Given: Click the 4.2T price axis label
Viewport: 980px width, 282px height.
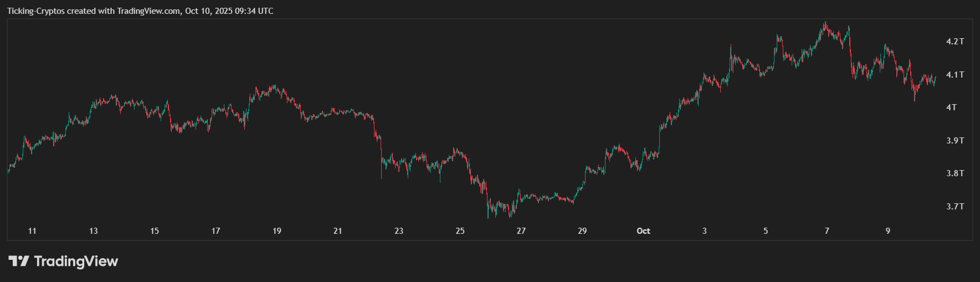Looking at the screenshot, I should pyautogui.click(x=955, y=42).
